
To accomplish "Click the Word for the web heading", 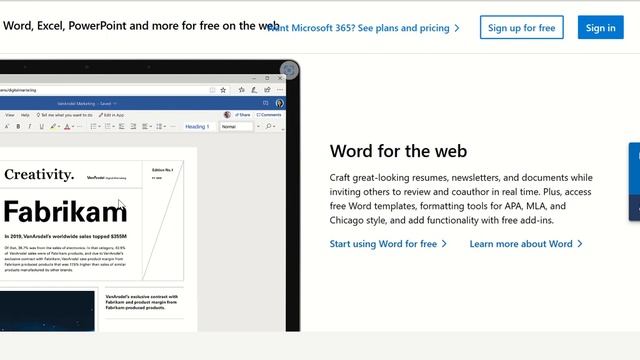I will 398,151.
